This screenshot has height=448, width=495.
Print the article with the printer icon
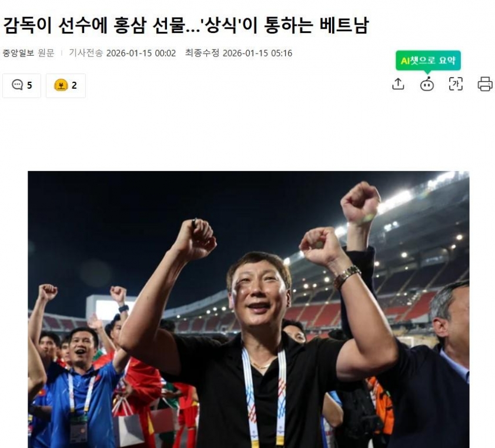pyautogui.click(x=485, y=84)
